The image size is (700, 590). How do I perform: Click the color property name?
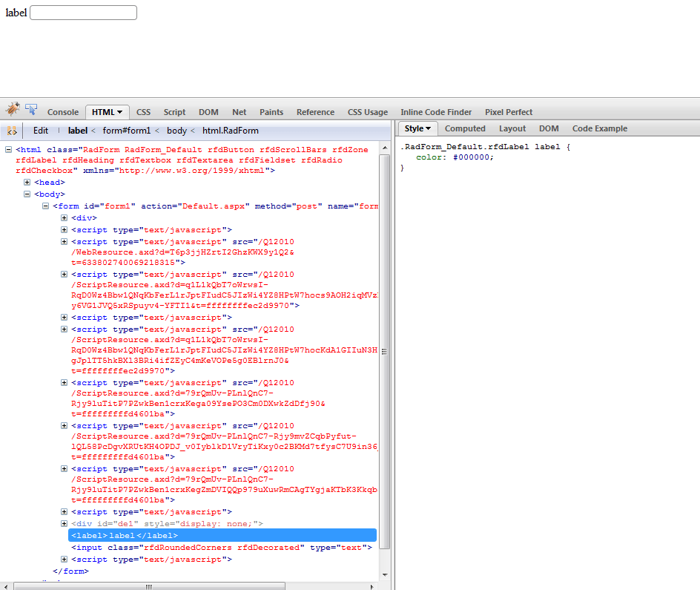click(x=429, y=157)
